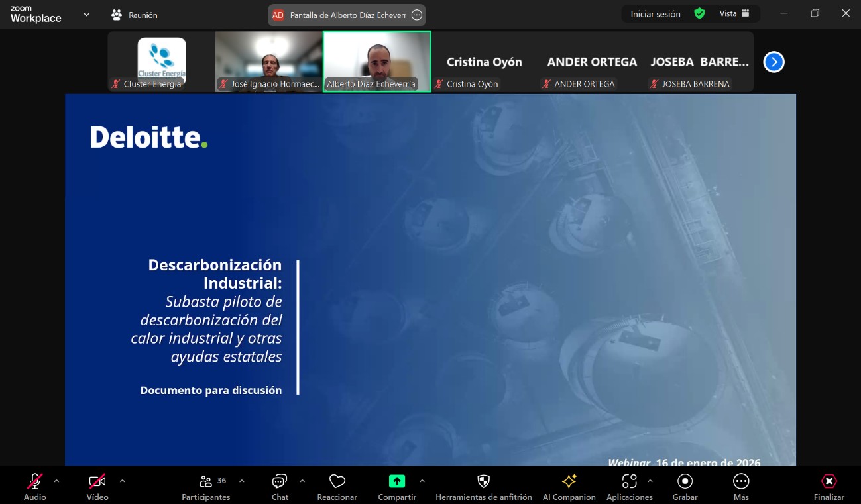Open Herramientas de anfitrión shield icon
861x504 pixels.
(483, 481)
